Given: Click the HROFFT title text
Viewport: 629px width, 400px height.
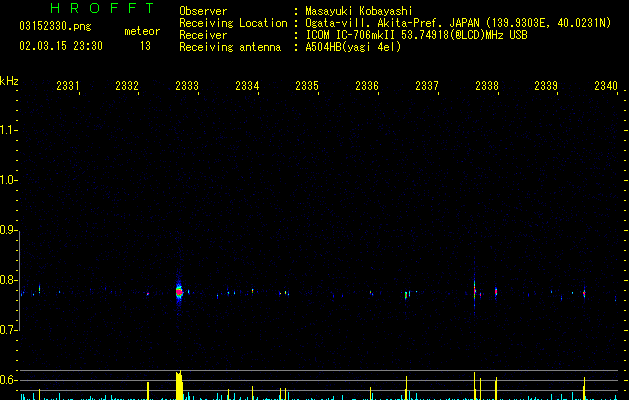Looking at the screenshot, I should coord(102,8).
